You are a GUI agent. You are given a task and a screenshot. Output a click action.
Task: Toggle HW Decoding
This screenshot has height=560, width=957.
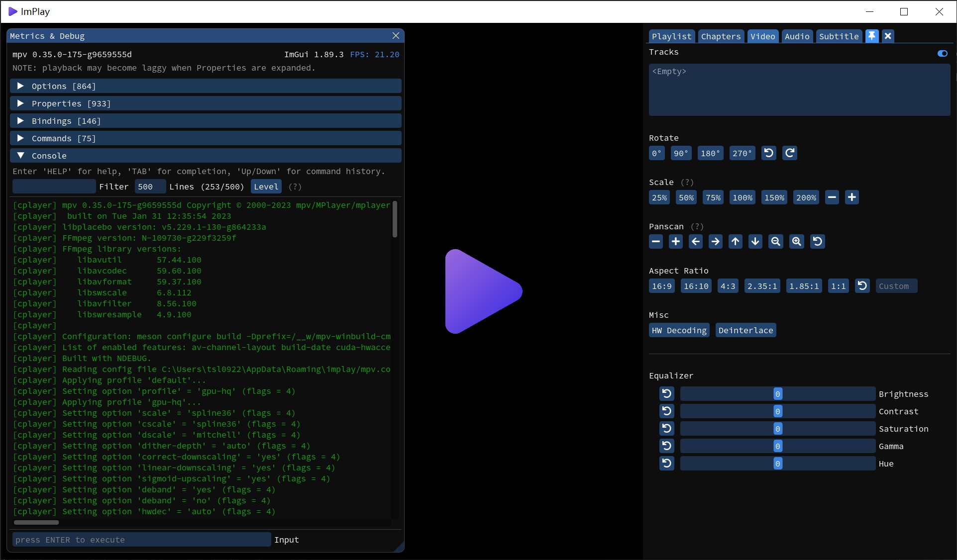coord(679,330)
